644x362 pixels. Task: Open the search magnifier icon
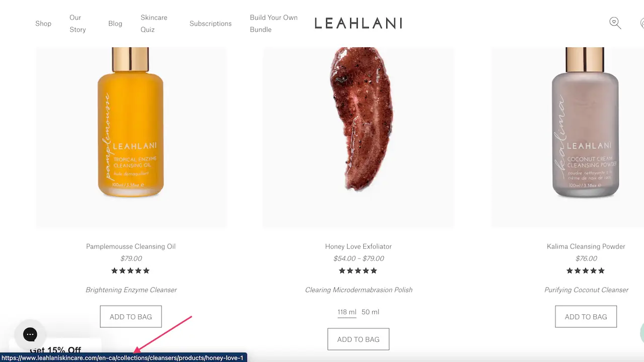point(615,23)
